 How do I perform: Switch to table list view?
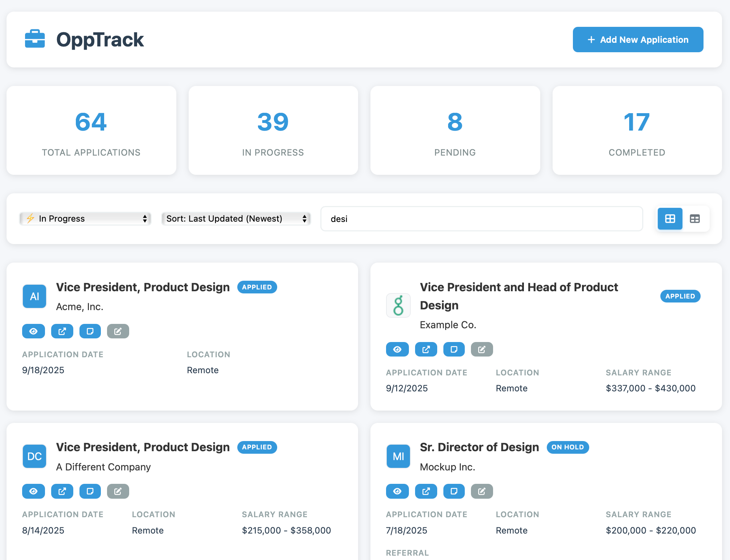click(694, 219)
